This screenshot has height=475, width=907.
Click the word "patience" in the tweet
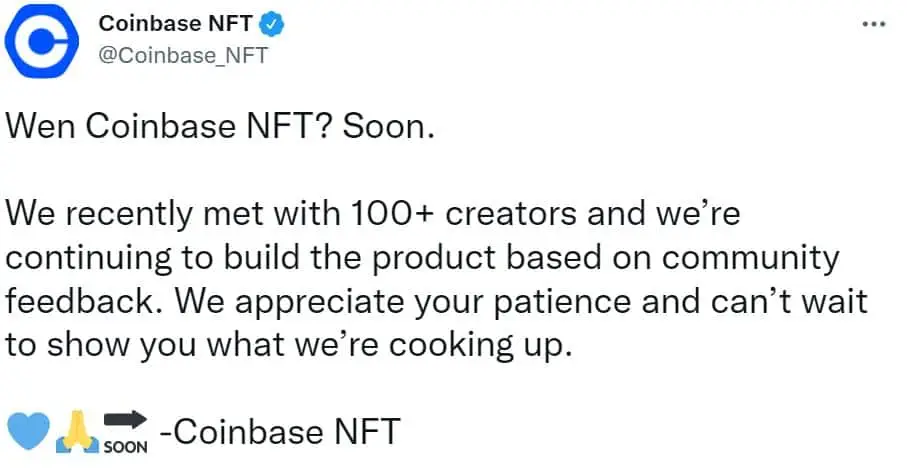(x=562, y=303)
